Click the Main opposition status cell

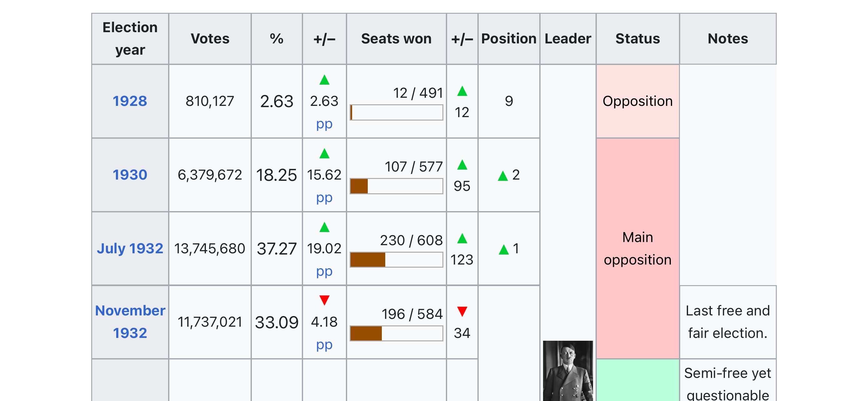coord(637,249)
